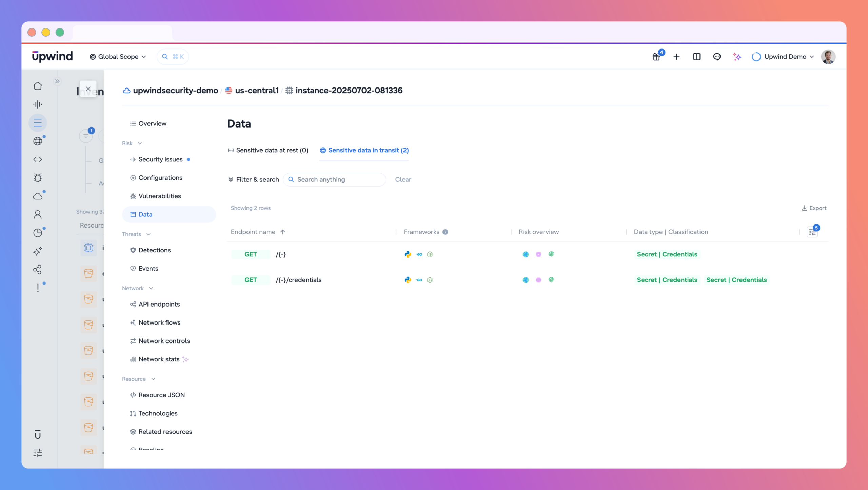868x490 pixels.
Task: Click Export button
Action: [x=814, y=208]
